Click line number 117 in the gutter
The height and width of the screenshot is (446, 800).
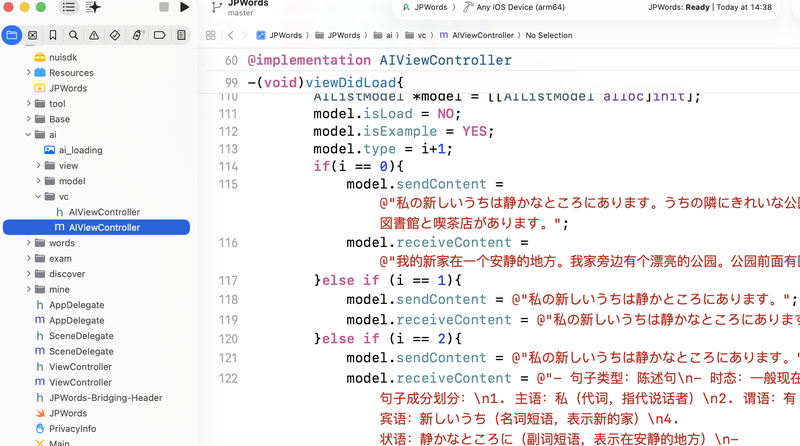click(228, 280)
